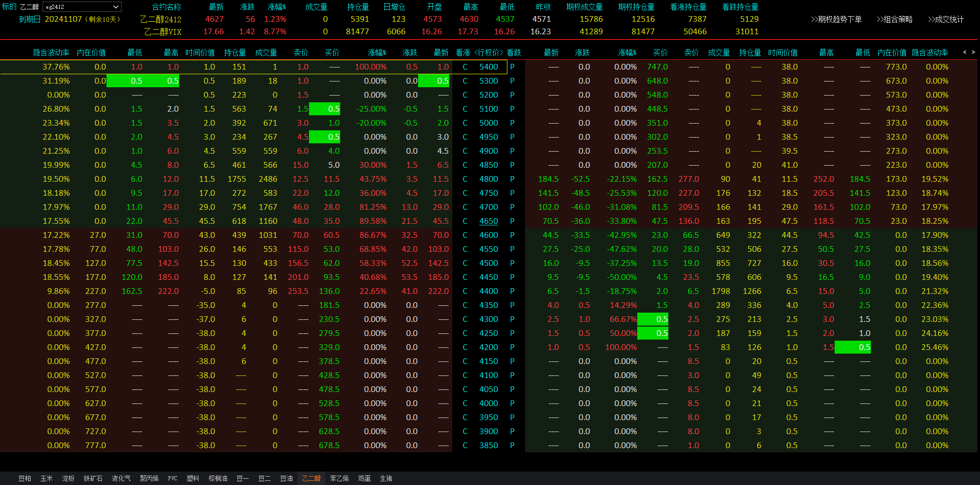Switch to the 铁矿石 tab
The image size is (980, 485).
click(x=93, y=478)
